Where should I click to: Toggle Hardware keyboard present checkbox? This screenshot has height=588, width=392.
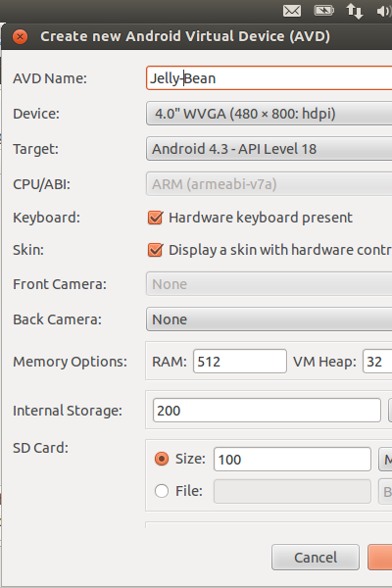(x=155, y=218)
